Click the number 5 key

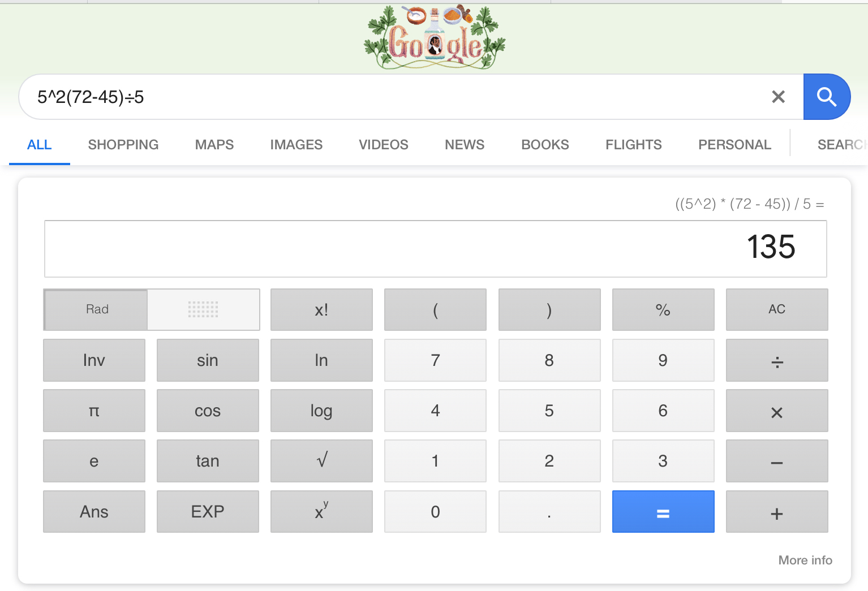[x=549, y=411]
